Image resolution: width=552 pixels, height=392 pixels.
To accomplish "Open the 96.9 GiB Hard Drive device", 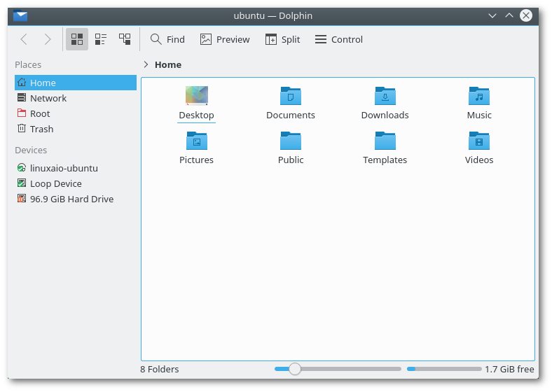I will point(71,199).
